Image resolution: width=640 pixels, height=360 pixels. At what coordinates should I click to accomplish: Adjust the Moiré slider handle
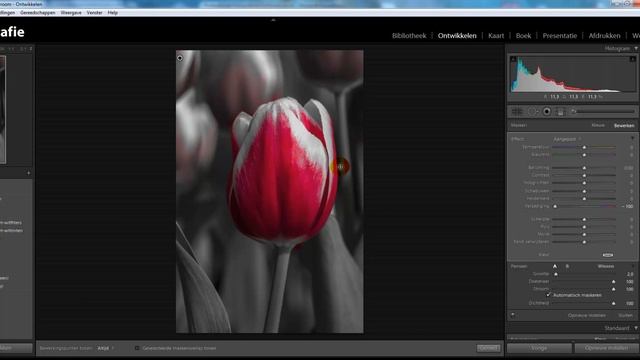[584, 235]
